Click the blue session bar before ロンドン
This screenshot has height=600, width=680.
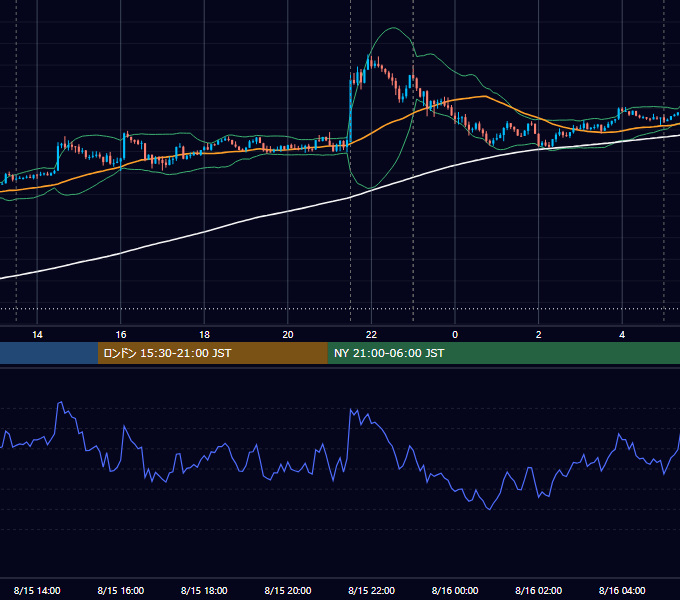click(49, 353)
